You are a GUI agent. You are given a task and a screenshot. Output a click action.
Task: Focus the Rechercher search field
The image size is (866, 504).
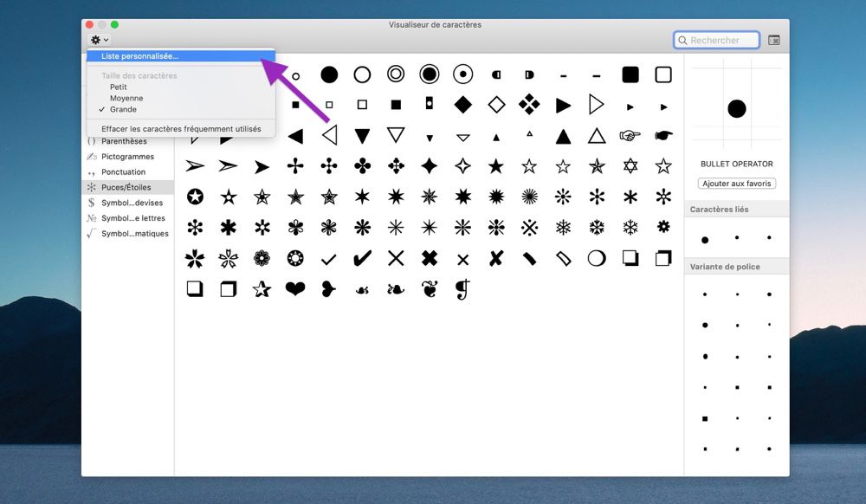pos(716,41)
